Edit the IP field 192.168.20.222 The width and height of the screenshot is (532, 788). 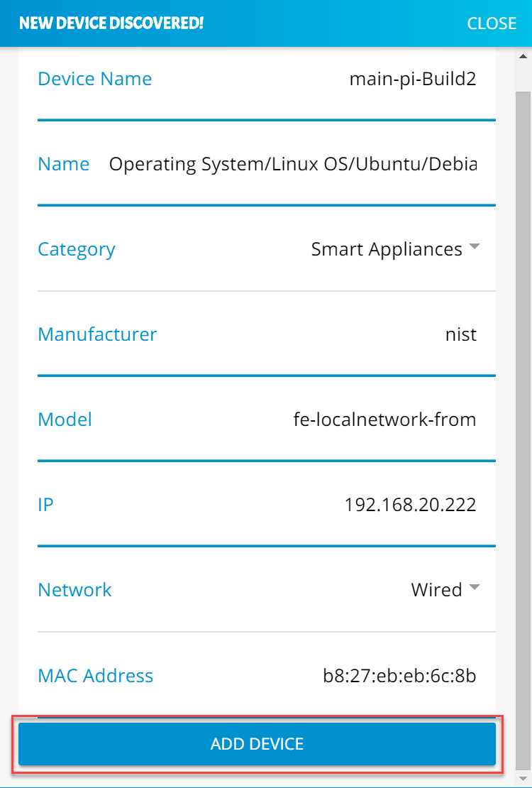click(x=410, y=505)
